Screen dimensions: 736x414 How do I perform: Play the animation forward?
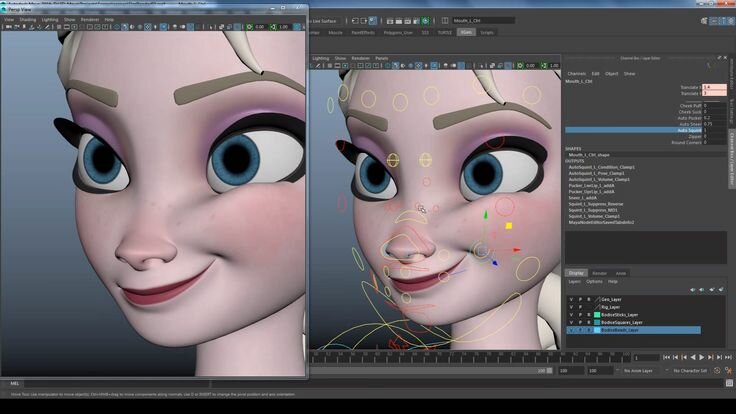702,358
